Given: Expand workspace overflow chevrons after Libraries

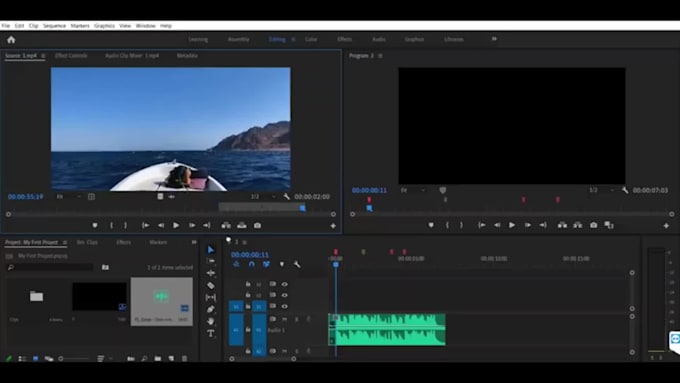Looking at the screenshot, I should pos(494,39).
